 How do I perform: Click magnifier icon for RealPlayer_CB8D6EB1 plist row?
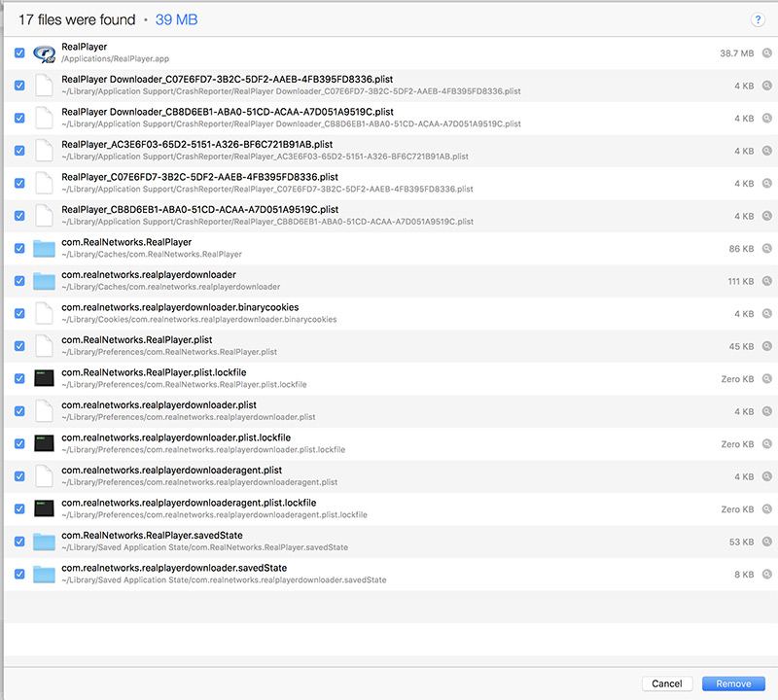767,216
